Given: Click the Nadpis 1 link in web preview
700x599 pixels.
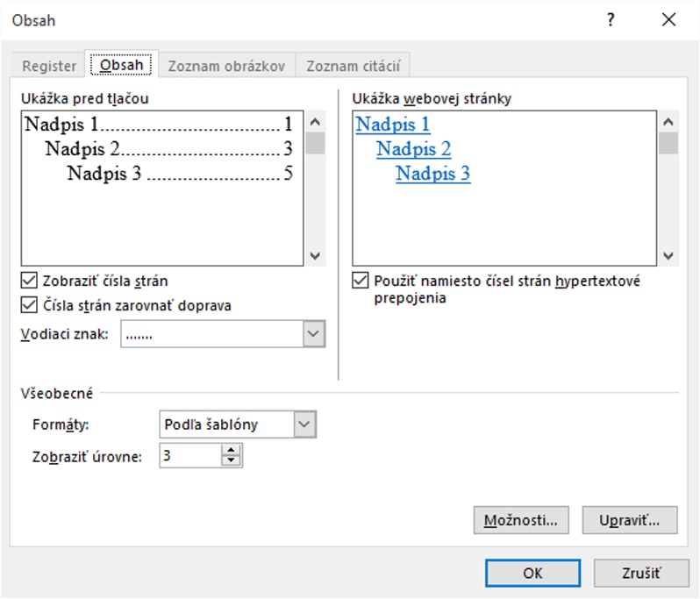Looking at the screenshot, I should [x=392, y=125].
